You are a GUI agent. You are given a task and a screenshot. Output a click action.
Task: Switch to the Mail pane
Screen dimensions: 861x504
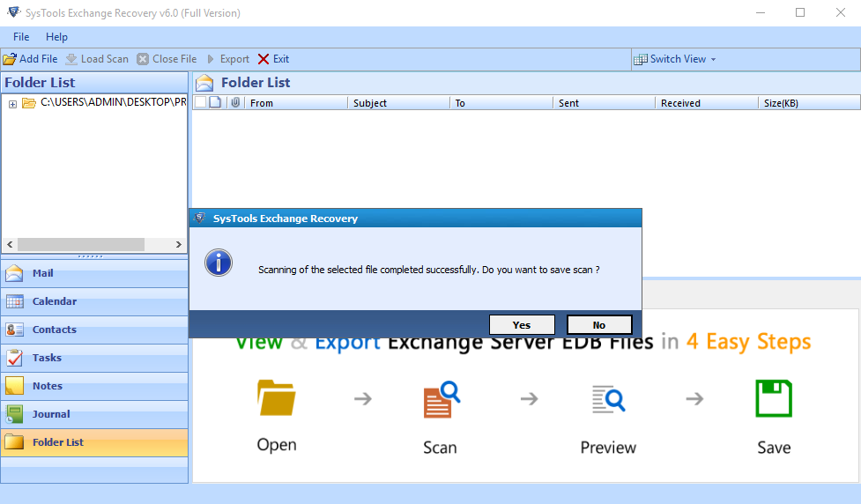pos(94,273)
